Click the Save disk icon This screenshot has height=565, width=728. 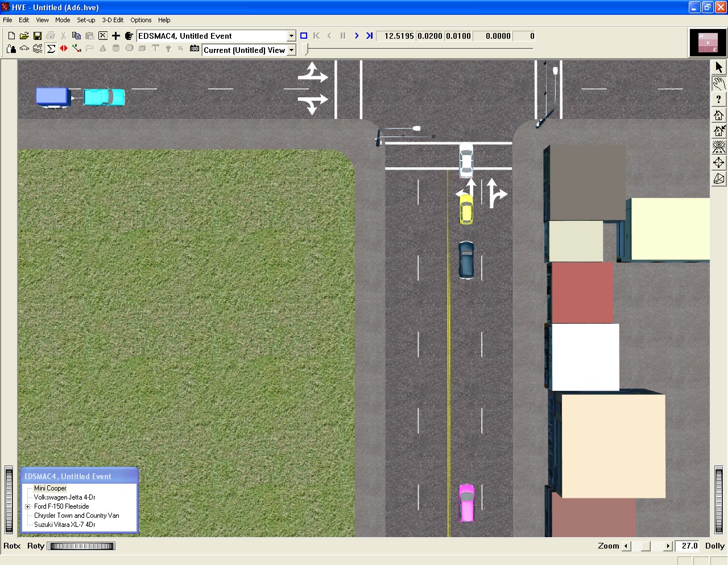(x=38, y=36)
